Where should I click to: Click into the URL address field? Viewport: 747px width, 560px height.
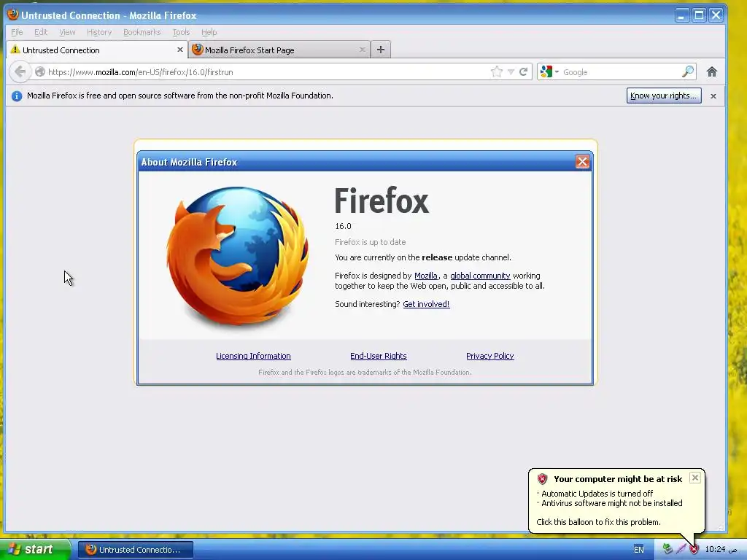tap(267, 72)
